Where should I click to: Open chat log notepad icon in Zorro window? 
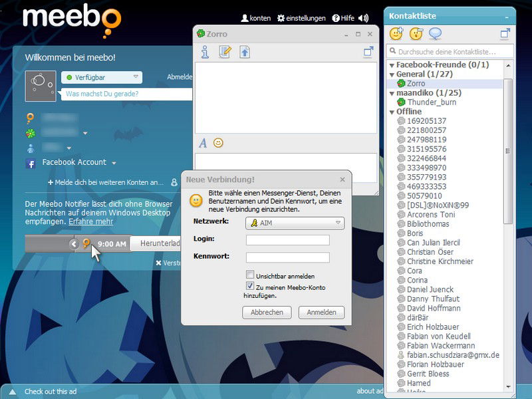(x=225, y=53)
